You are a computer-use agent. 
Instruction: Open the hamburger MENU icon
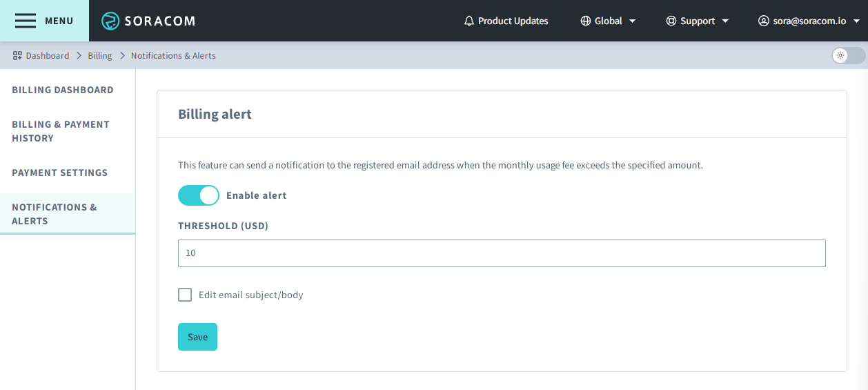pos(26,21)
